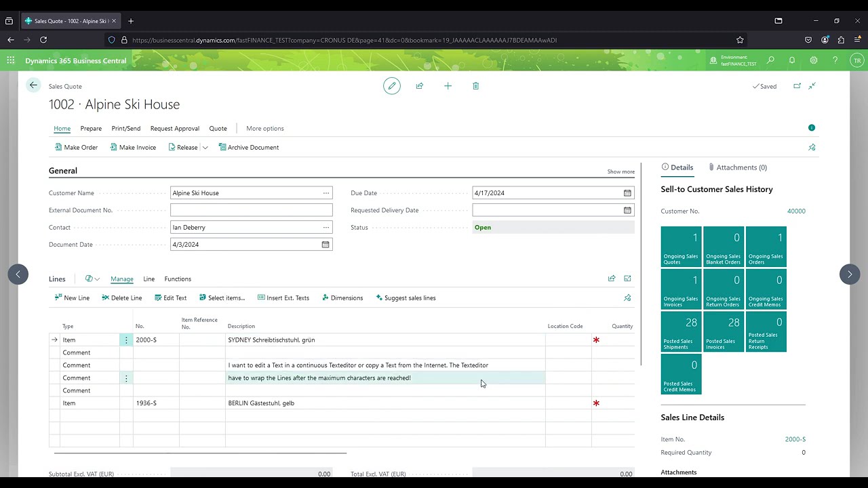Show more General fields
Screen dimensions: 868x488
[621, 171]
